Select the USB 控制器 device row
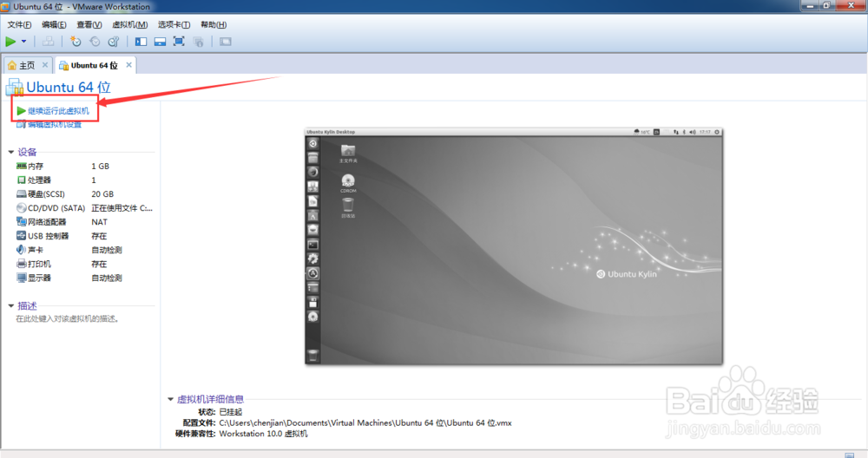The image size is (868, 458). [85, 236]
